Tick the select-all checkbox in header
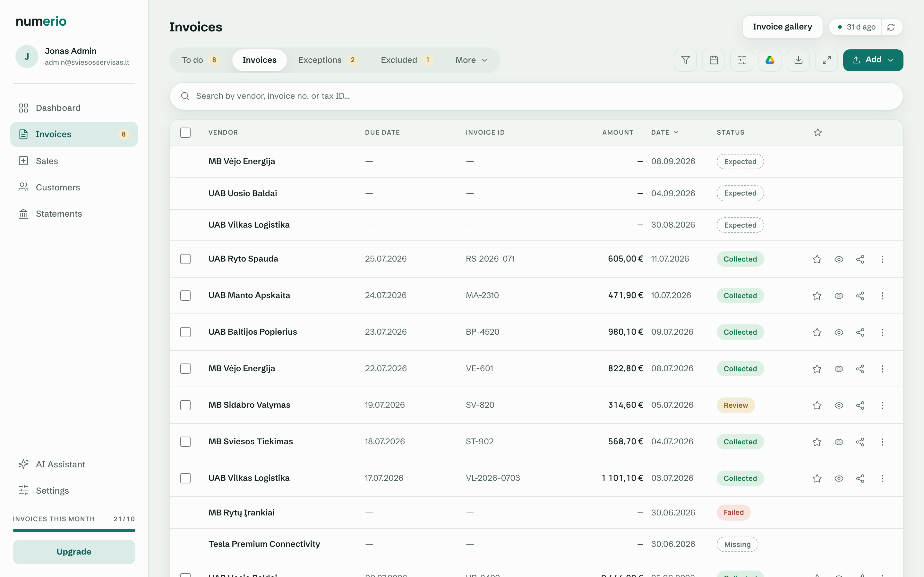Image resolution: width=924 pixels, height=577 pixels. pyautogui.click(x=185, y=132)
